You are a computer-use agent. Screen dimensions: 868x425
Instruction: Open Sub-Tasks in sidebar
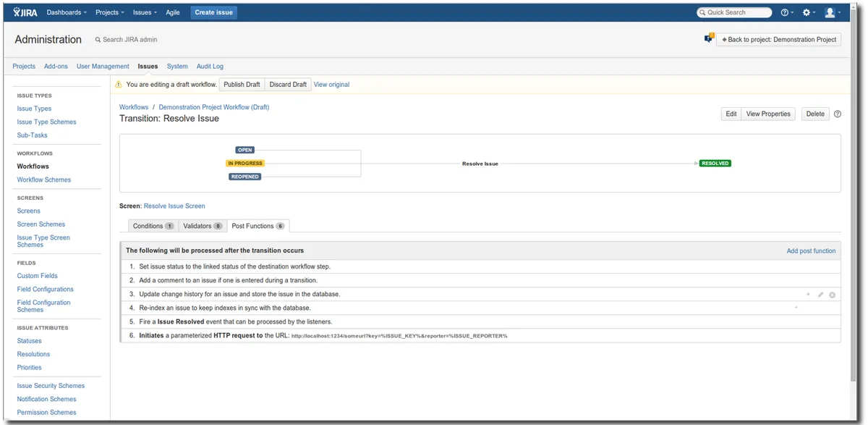[33, 135]
